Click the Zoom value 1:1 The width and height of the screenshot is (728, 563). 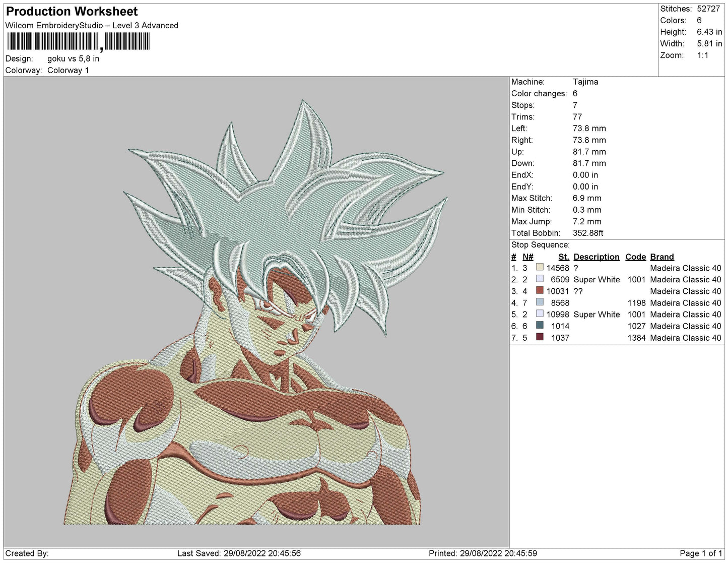tap(703, 55)
